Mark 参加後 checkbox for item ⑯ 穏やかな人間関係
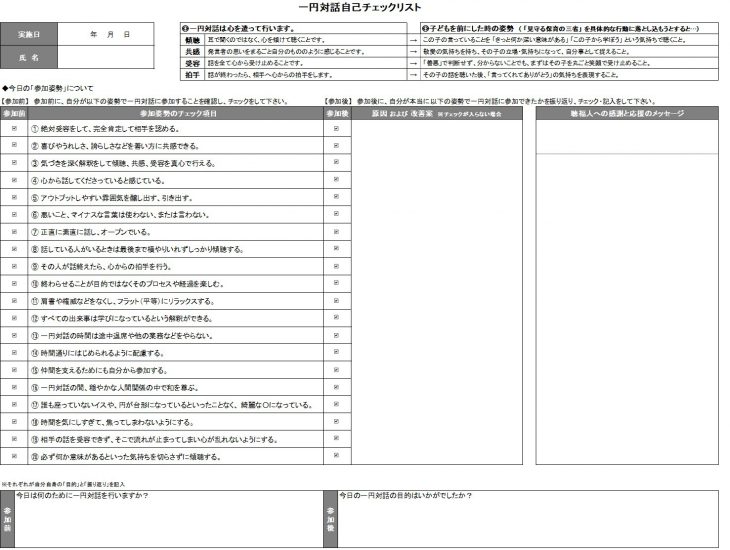730x550 pixels. point(337,387)
